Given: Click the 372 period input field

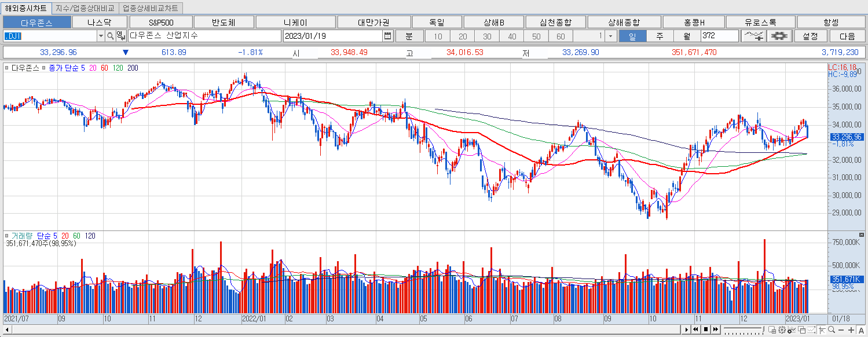Looking at the screenshot, I should (x=718, y=35).
